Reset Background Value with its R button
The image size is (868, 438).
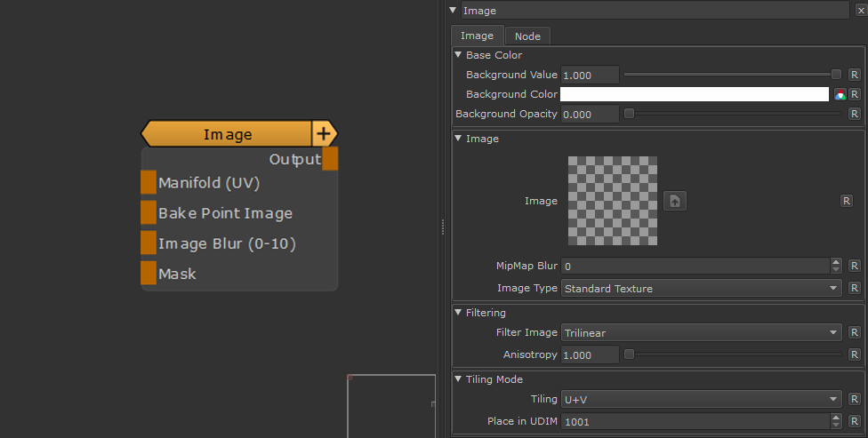854,75
